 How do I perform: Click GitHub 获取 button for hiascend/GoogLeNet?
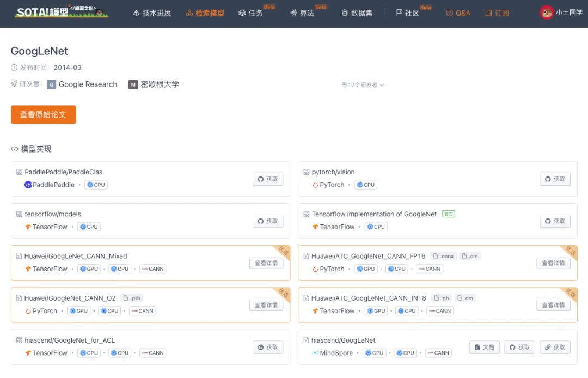click(519, 347)
